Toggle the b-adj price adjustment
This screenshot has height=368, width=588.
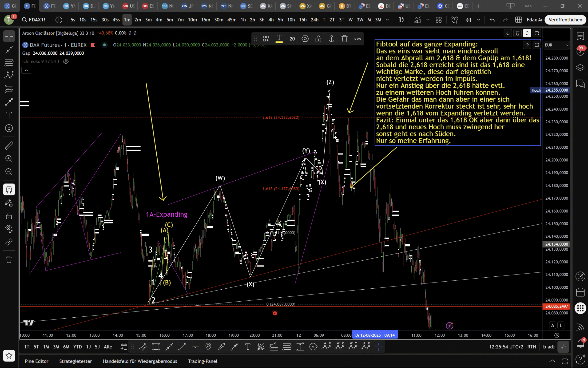(x=549, y=347)
